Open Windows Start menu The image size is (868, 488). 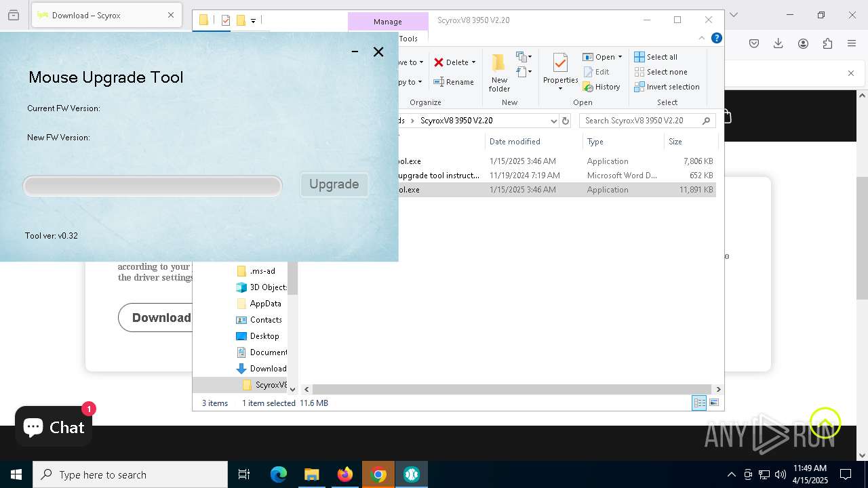click(x=16, y=474)
